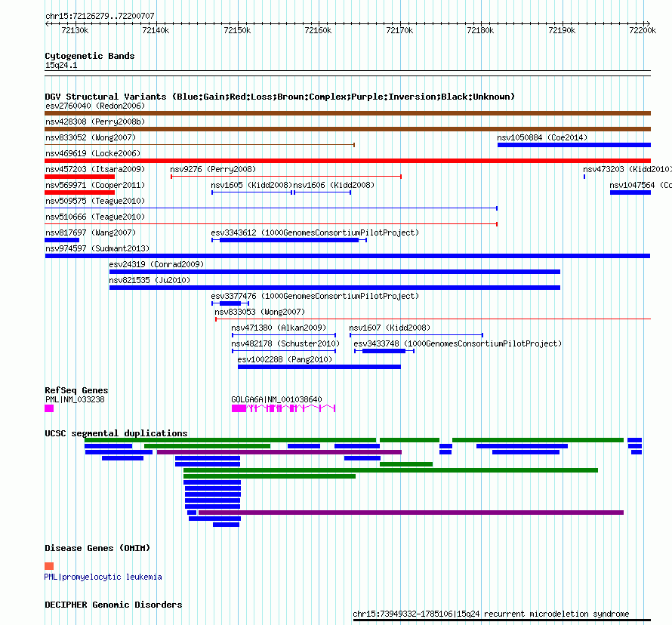
Task: Click the esv3343612 thick blue variant bar
Action: 289,240
